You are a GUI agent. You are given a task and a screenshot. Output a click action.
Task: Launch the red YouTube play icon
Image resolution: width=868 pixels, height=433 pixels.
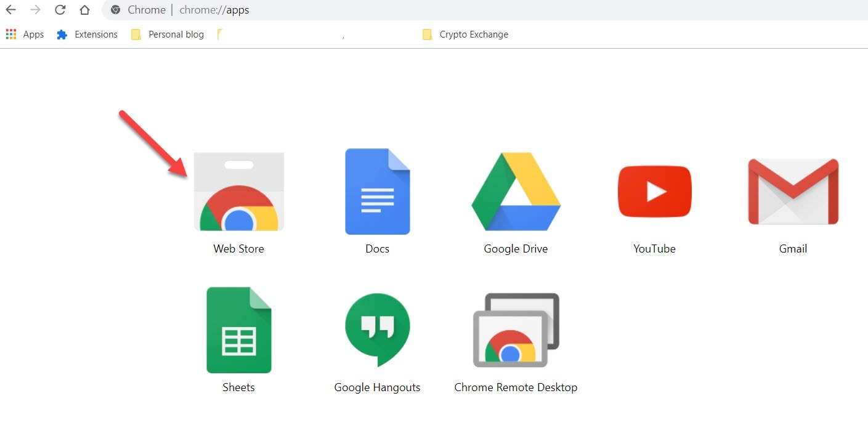pos(654,192)
